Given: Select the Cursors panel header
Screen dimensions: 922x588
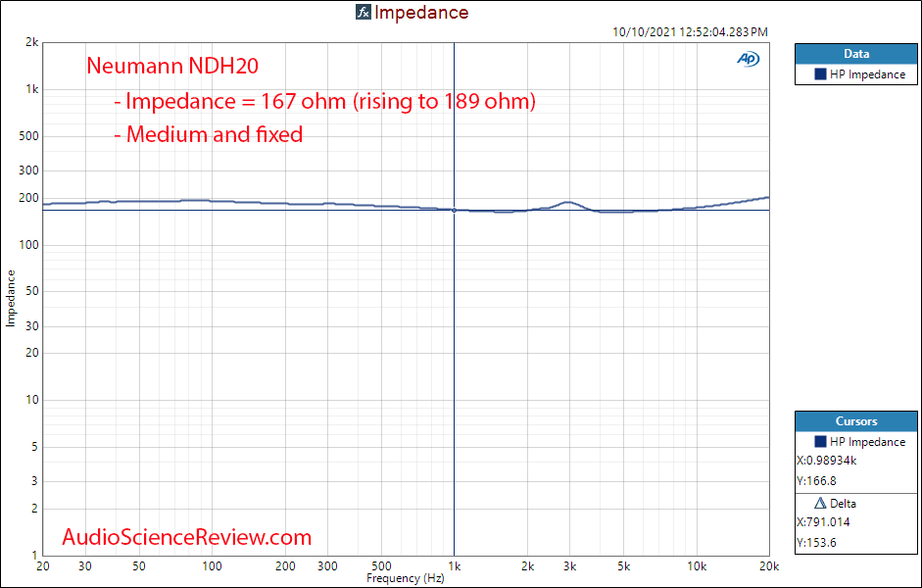Looking at the screenshot, I should click(x=855, y=421).
